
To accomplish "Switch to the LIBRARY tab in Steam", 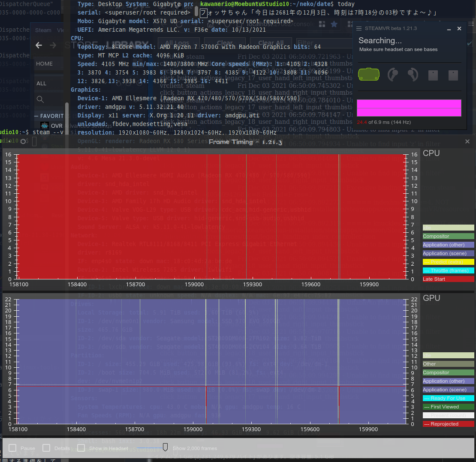I will [x=127, y=45].
